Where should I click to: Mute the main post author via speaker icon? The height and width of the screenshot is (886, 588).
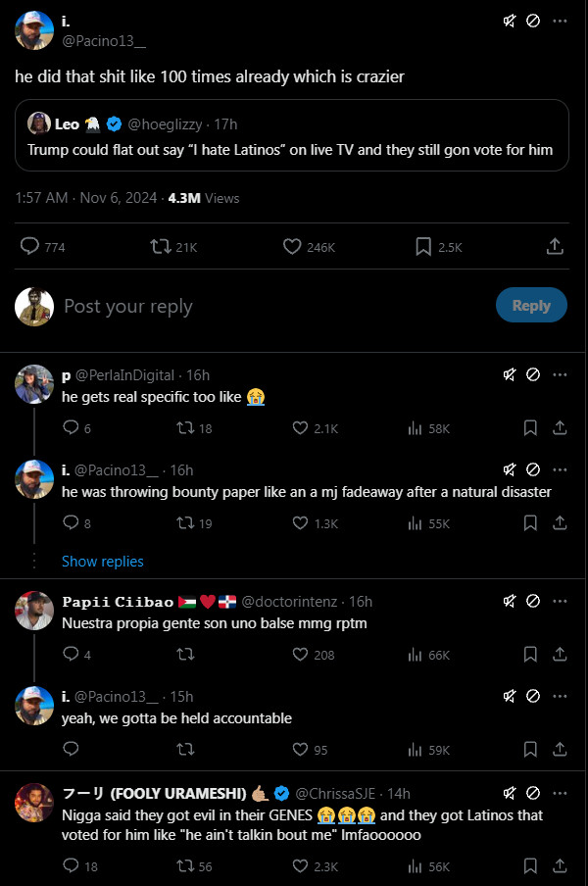[x=510, y=21]
